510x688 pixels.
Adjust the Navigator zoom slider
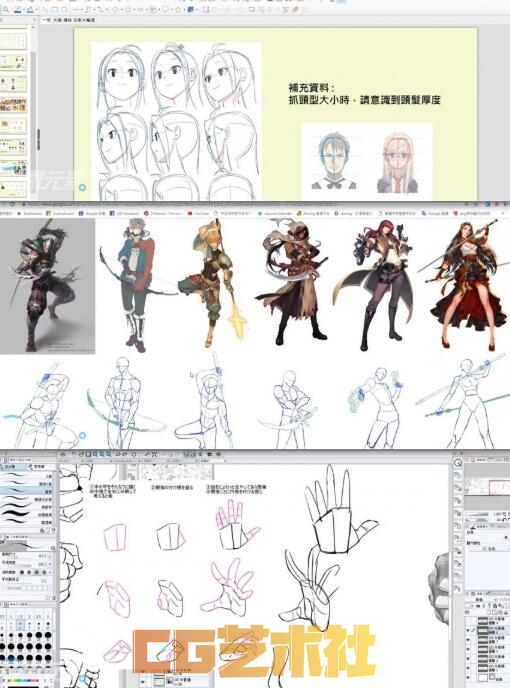[476, 514]
